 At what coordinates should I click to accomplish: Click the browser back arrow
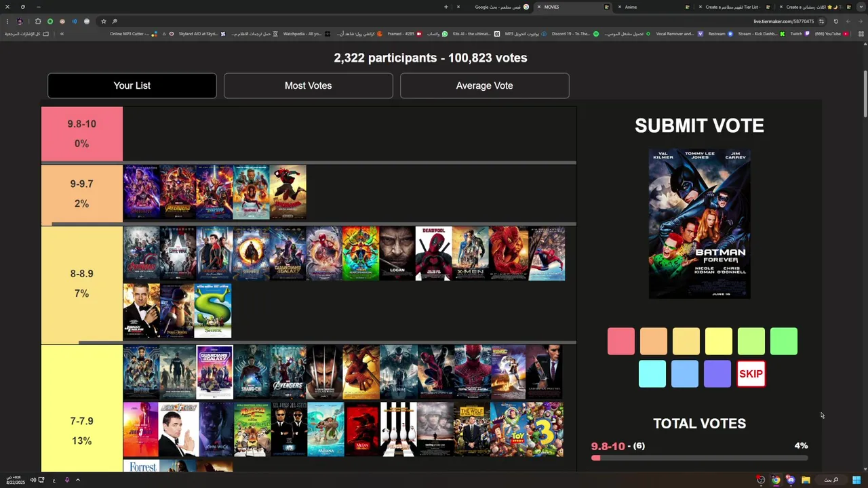click(860, 21)
